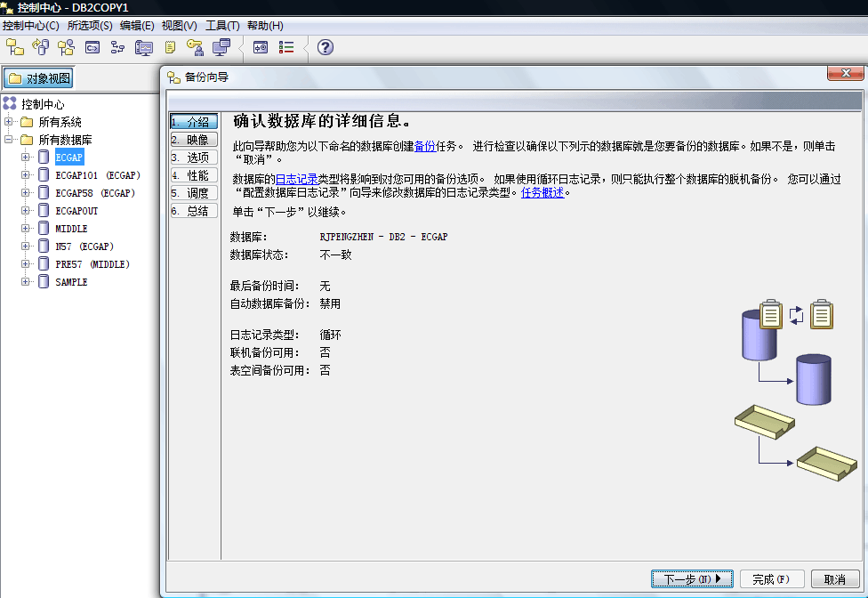Click the 不一致 database status value
Viewport: 868px width, 598px height.
point(335,255)
